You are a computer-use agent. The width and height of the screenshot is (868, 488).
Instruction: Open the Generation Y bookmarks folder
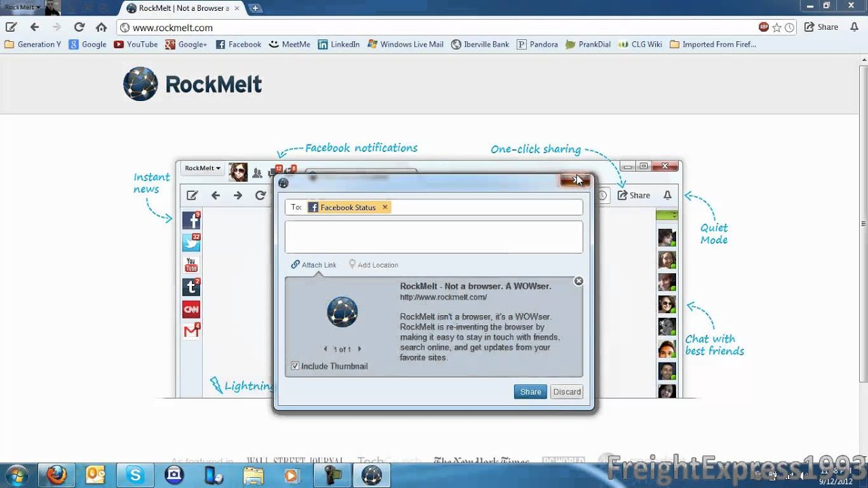(33, 44)
